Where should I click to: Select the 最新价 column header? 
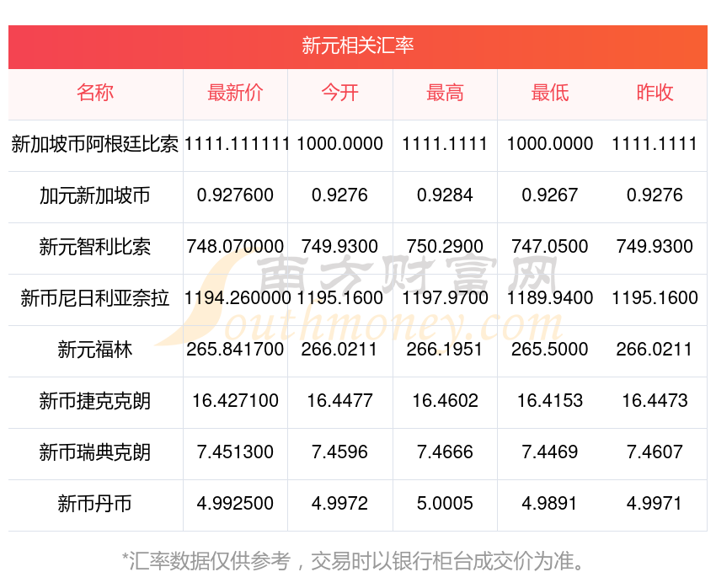pyautogui.click(x=235, y=93)
